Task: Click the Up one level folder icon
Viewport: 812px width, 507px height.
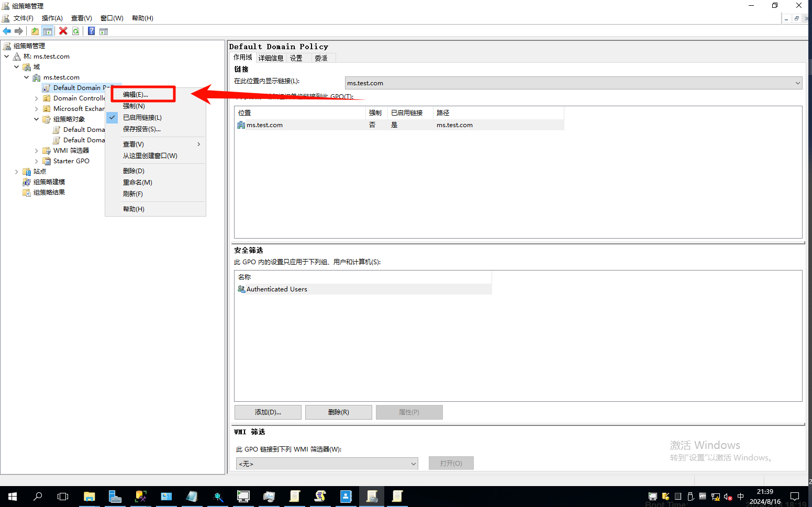Action: [35, 31]
